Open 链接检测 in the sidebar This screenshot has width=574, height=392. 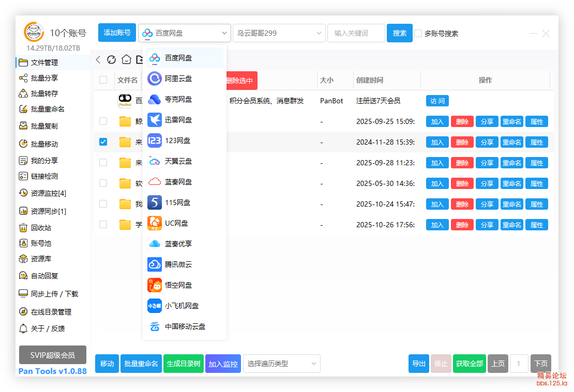pyautogui.click(x=53, y=176)
